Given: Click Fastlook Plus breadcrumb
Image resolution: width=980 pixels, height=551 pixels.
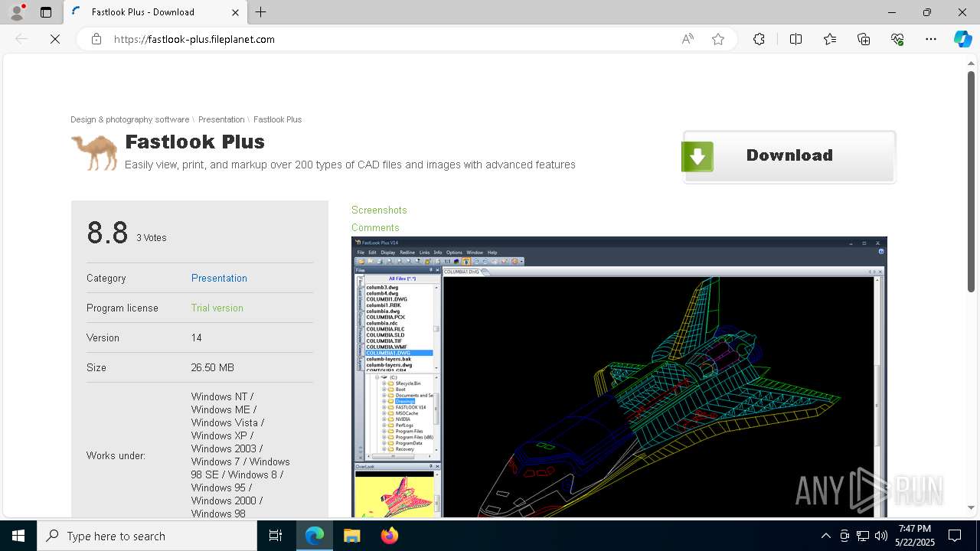Looking at the screenshot, I should tap(277, 119).
